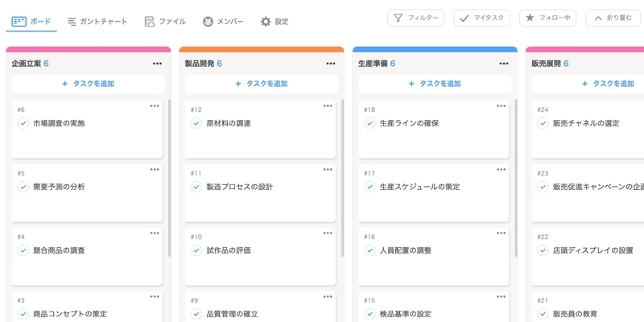The width and height of the screenshot is (644, 322).
Task: Open the 市場調査の実施 task title
Action: (59, 123)
